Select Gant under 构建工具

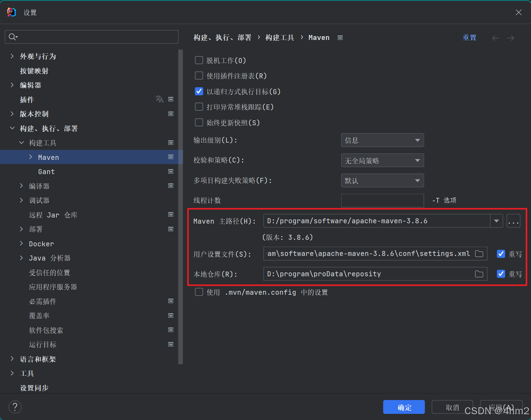tap(46, 171)
